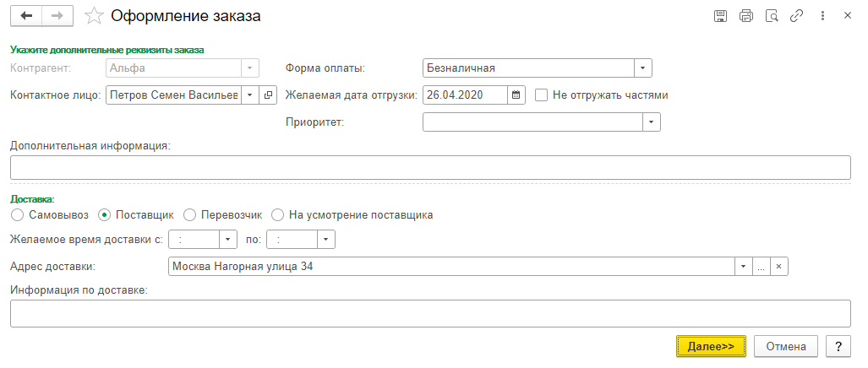Click the print preview icon
Image resolution: width=868 pixels, height=368 pixels.
(x=771, y=16)
